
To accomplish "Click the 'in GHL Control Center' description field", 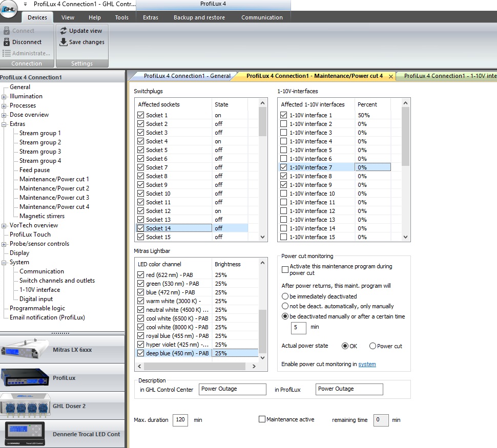I will (x=232, y=389).
